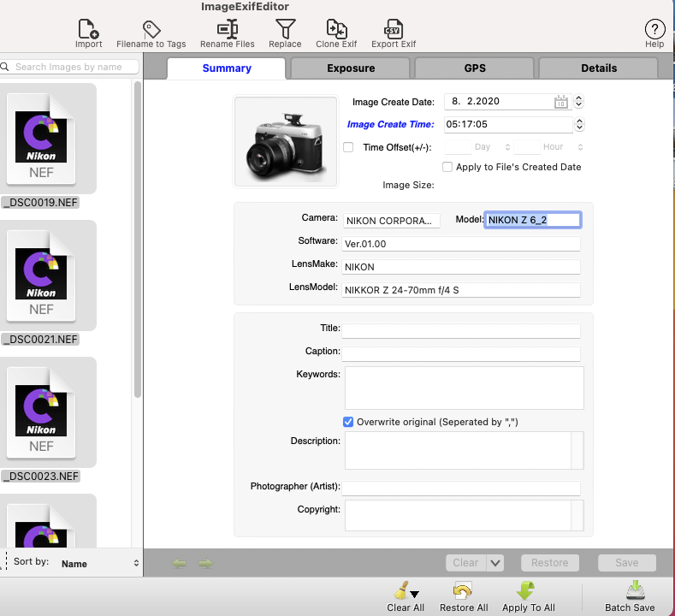Click the search magnifier icon

tap(5, 67)
